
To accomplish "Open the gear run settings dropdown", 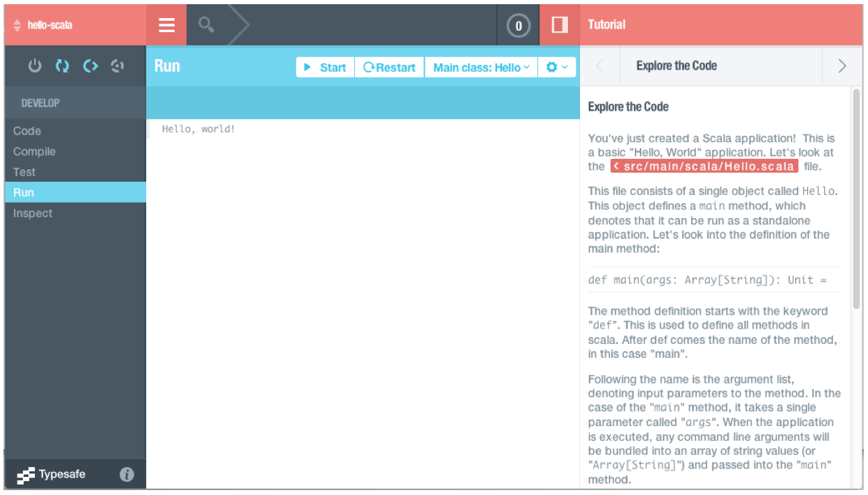I will (557, 68).
